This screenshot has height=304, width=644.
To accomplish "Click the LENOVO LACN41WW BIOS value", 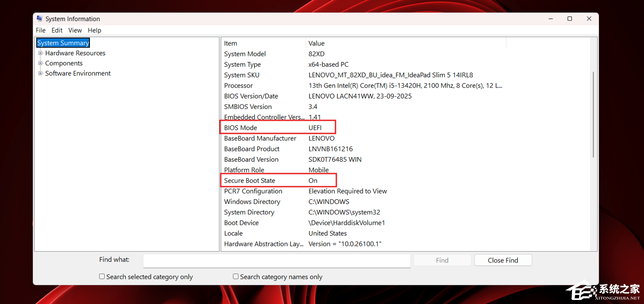I will point(360,96).
